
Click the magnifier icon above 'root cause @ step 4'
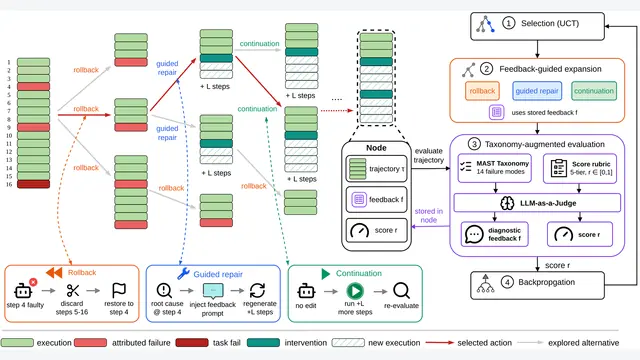(164, 291)
